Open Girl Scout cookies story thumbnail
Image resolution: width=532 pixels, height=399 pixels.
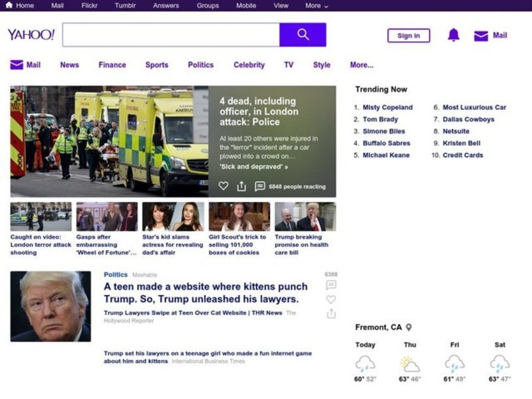click(x=239, y=217)
